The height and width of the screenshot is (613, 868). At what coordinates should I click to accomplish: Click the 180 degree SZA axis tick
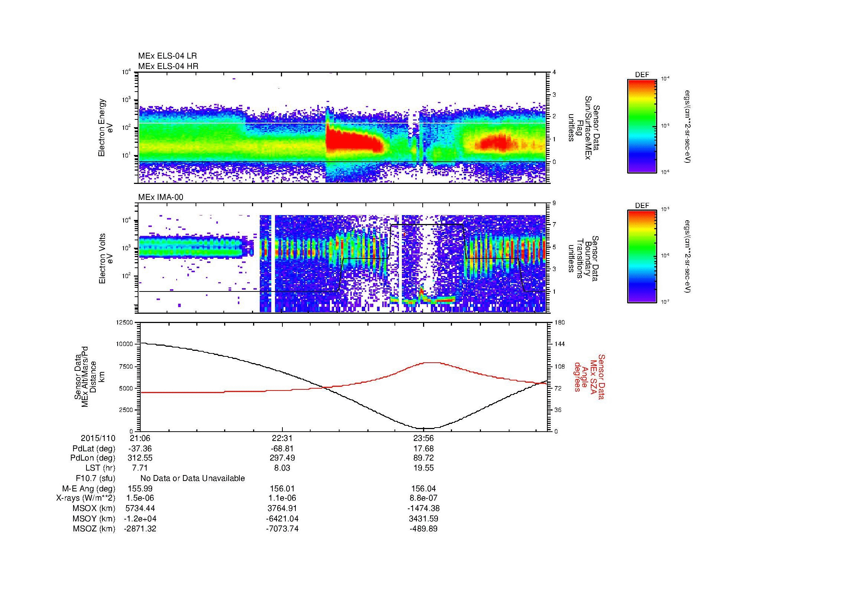(x=560, y=322)
